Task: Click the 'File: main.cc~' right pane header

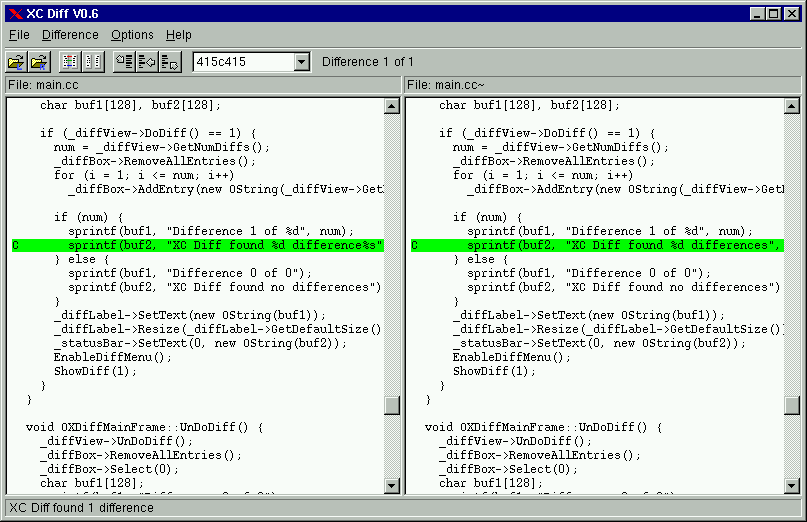Action: click(x=602, y=85)
